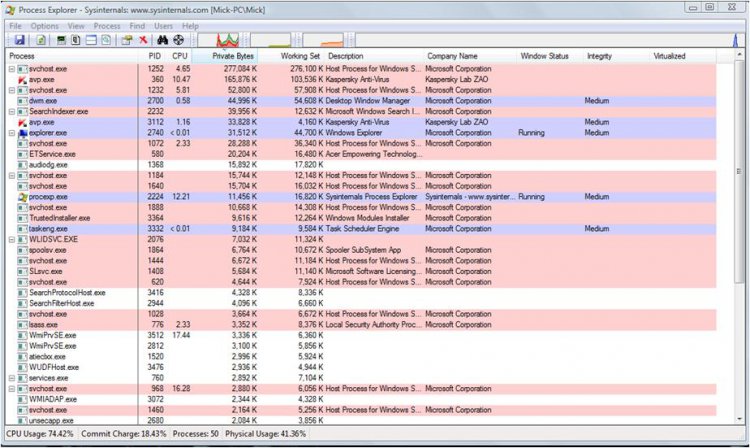Click the TrustedInstaller.exe process icon
750x448 pixels.
(22, 218)
